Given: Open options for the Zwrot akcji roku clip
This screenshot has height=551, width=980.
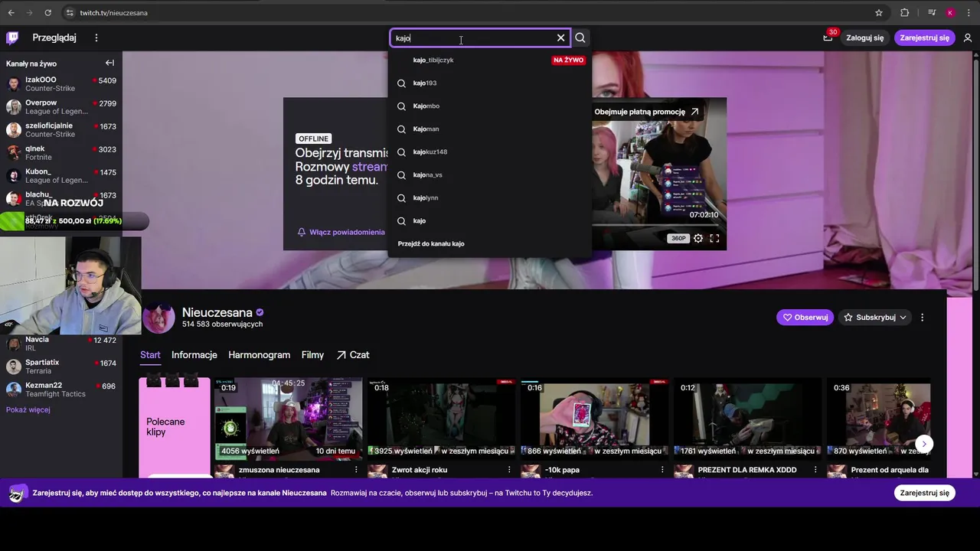Looking at the screenshot, I should pyautogui.click(x=509, y=470).
